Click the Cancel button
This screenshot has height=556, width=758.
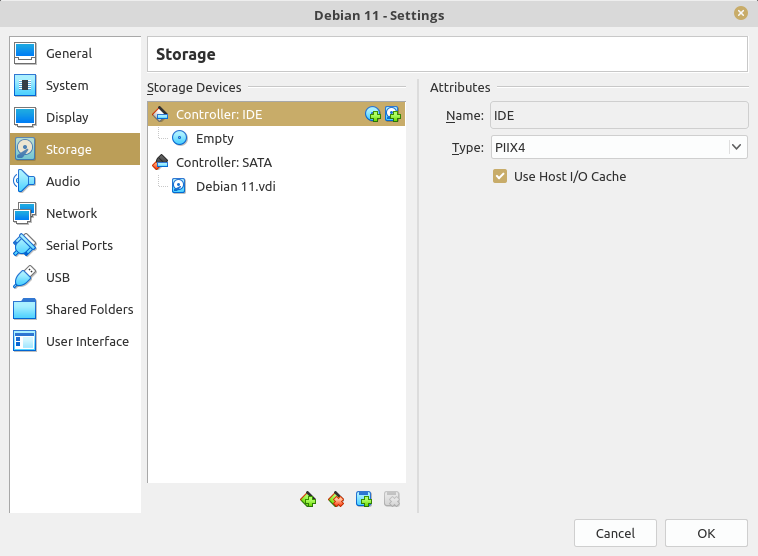coord(615,533)
